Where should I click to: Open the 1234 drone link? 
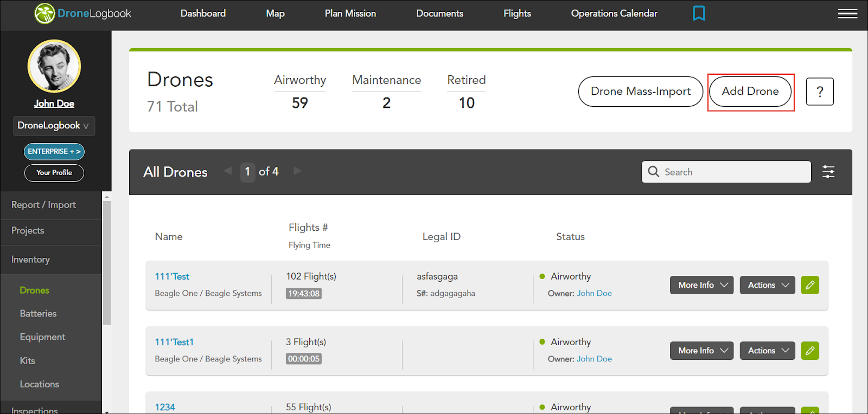165,407
